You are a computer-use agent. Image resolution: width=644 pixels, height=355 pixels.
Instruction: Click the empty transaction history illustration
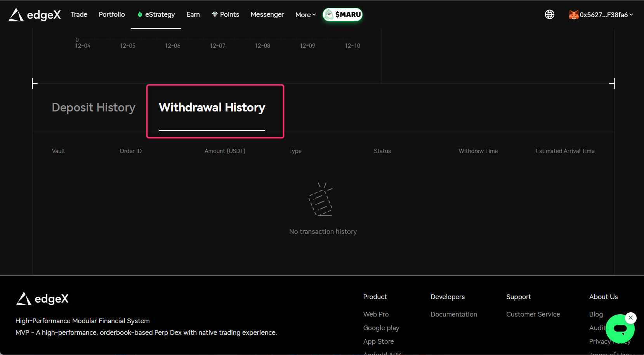point(321,199)
